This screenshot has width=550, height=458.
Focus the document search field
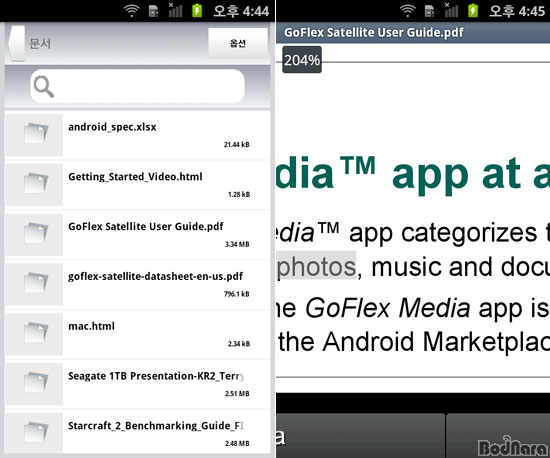137,86
